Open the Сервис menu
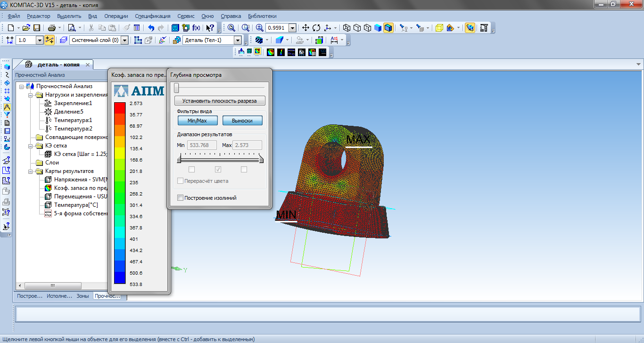 pyautogui.click(x=186, y=16)
